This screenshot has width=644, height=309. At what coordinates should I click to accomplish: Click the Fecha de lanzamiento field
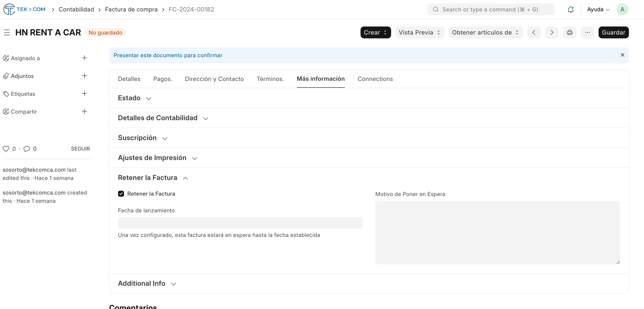(x=240, y=223)
